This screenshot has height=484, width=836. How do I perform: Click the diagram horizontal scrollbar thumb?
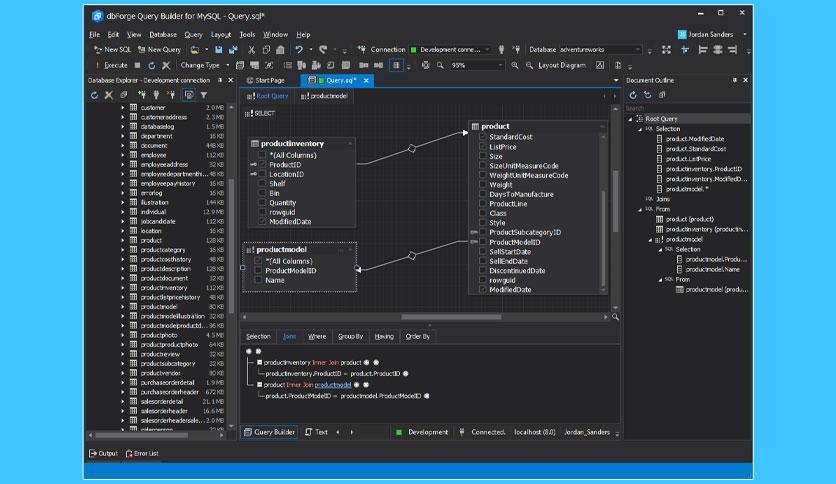451,317
